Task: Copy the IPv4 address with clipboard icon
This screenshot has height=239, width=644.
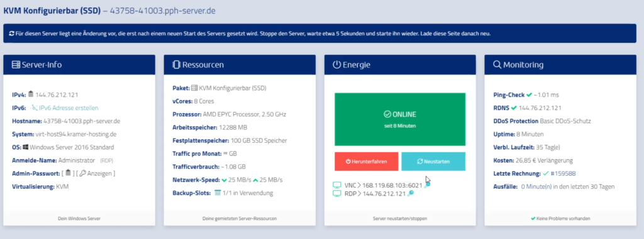Action: point(31,94)
